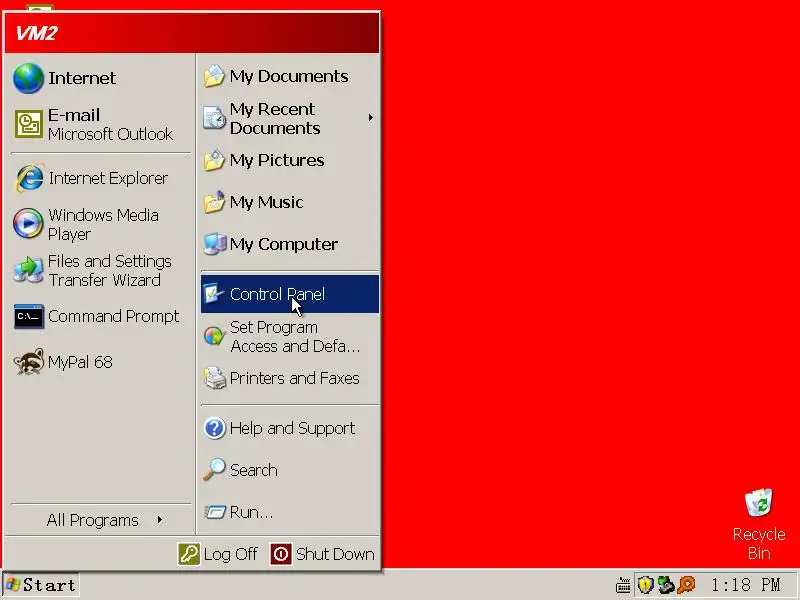This screenshot has height=600, width=800.
Task: Click Set Program Access and Defaults icon
Action: click(x=215, y=336)
